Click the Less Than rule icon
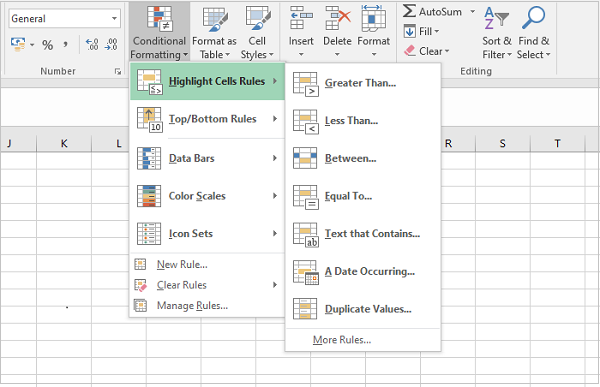 click(305, 122)
